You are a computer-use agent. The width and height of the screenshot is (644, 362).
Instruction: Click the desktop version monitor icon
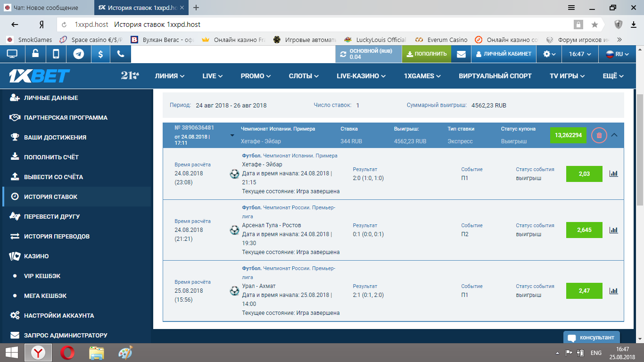pyautogui.click(x=12, y=54)
